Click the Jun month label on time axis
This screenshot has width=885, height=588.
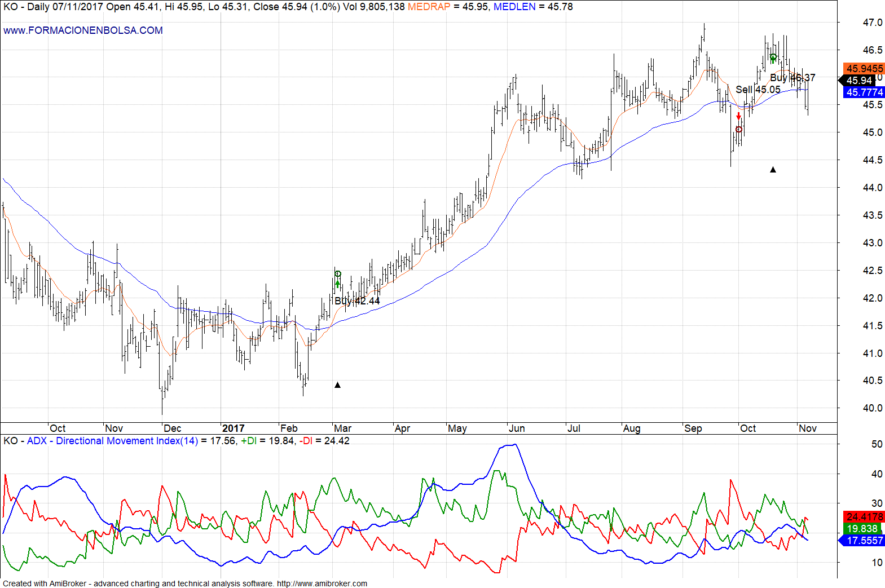517,428
